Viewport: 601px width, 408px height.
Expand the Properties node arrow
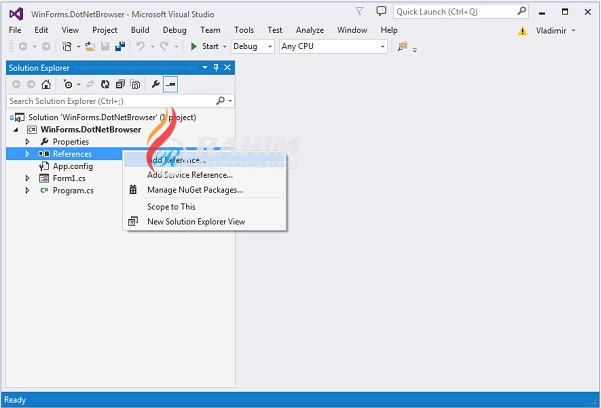pos(27,142)
